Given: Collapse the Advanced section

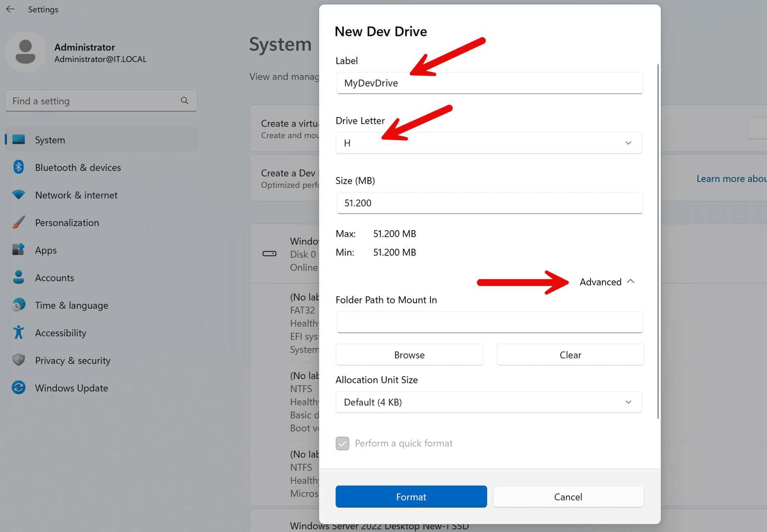Looking at the screenshot, I should pos(606,282).
